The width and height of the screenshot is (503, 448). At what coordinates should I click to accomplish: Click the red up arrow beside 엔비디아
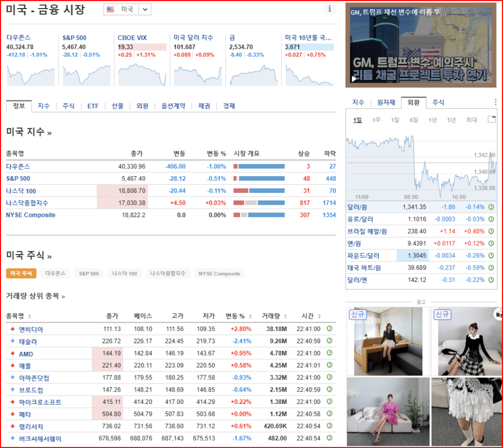12,329
